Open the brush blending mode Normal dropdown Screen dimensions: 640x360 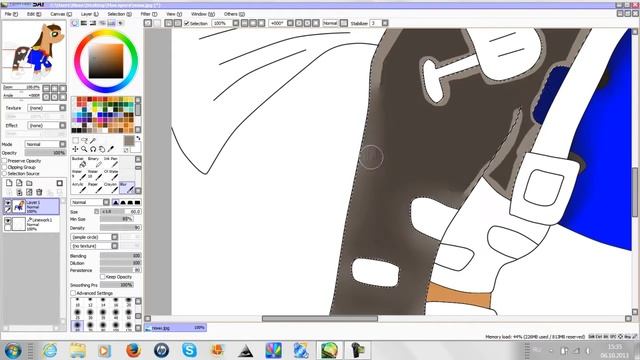90,202
